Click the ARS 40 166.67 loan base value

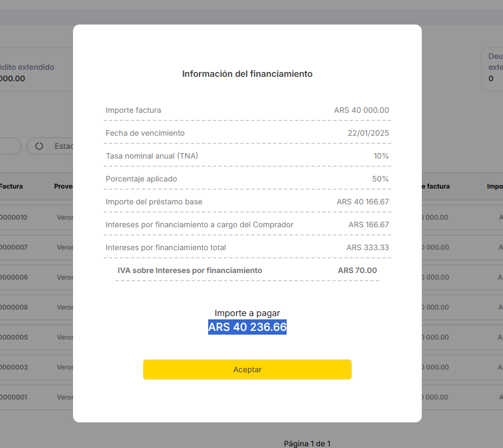[362, 202]
